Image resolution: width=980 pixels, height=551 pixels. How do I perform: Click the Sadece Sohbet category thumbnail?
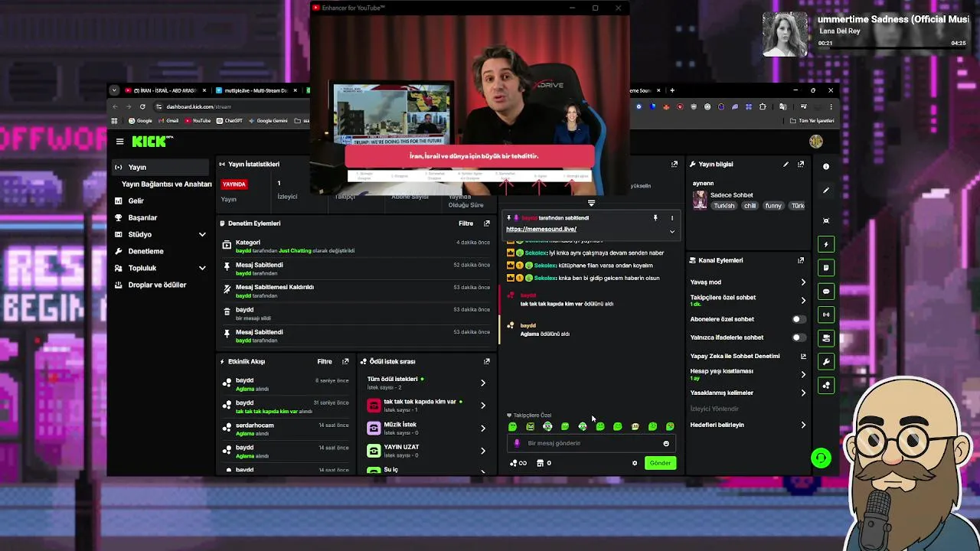700,201
